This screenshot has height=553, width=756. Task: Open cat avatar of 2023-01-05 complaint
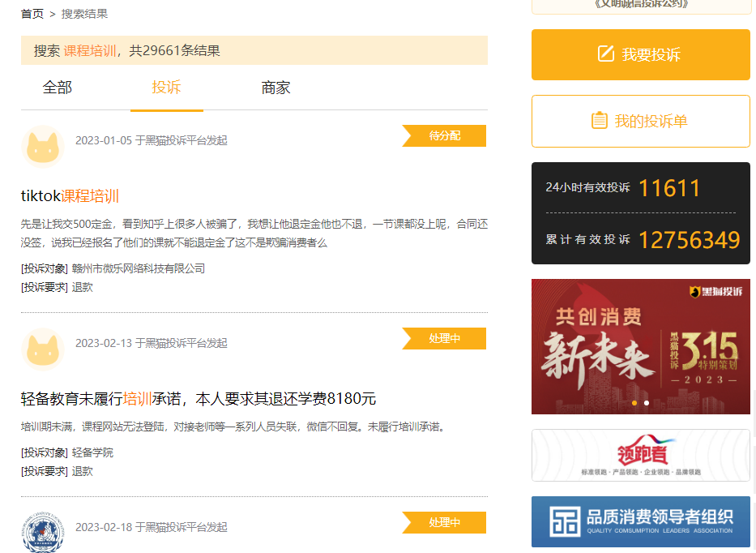(x=43, y=147)
